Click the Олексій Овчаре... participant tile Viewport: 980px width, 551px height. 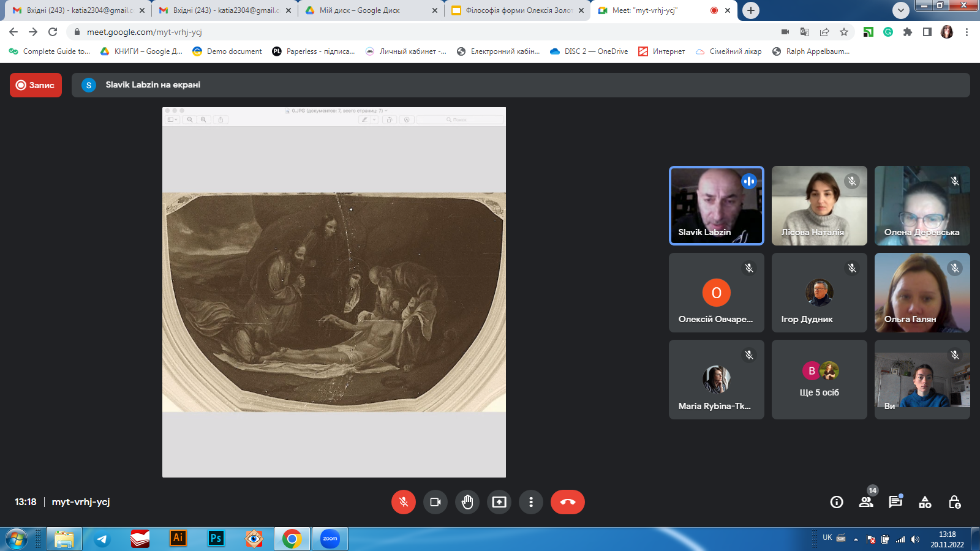tap(717, 293)
